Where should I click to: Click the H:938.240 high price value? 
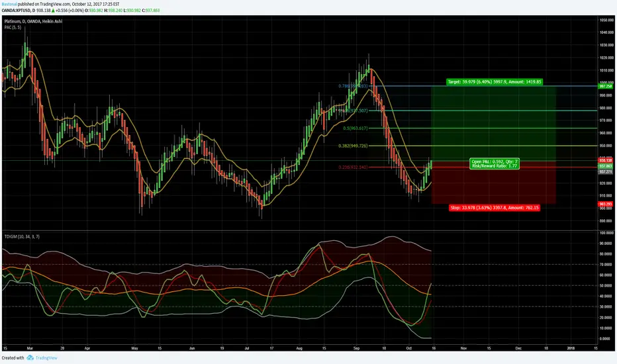tap(113, 11)
